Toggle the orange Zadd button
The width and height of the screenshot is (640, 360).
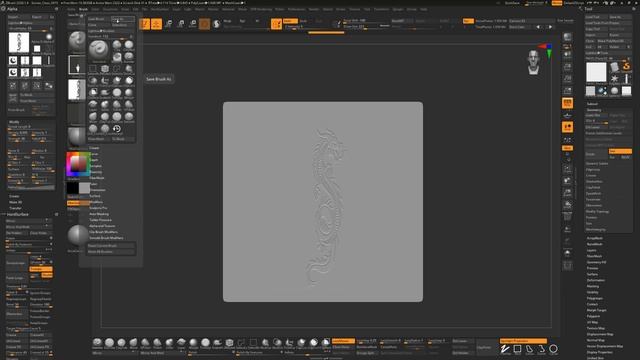click(291, 21)
